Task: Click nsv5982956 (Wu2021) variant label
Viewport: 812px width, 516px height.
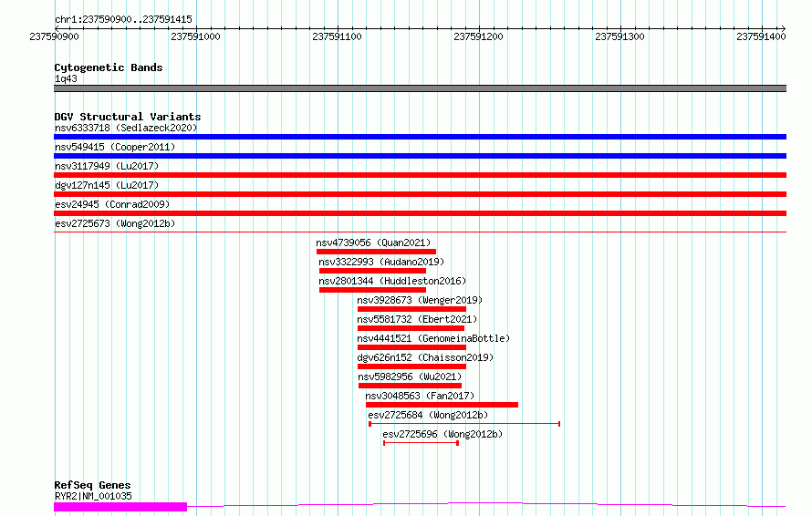Action: (410, 377)
